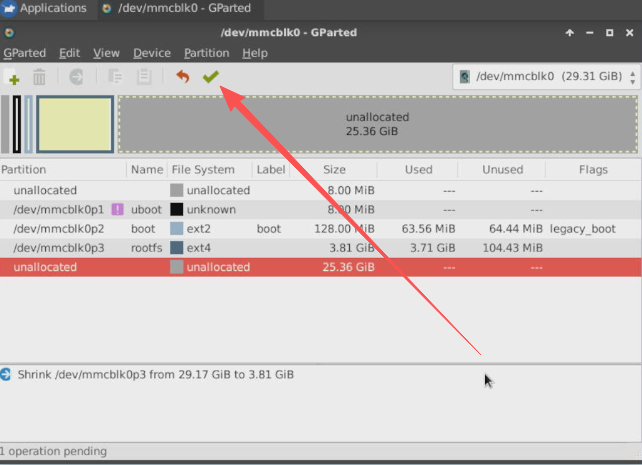Click the 104.43 MiB unused value

(x=512, y=248)
